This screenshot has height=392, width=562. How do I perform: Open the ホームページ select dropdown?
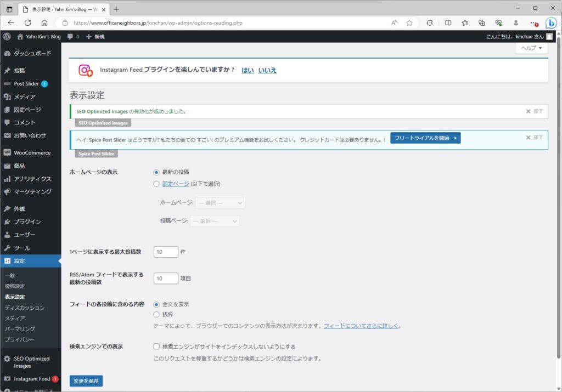[220, 203]
